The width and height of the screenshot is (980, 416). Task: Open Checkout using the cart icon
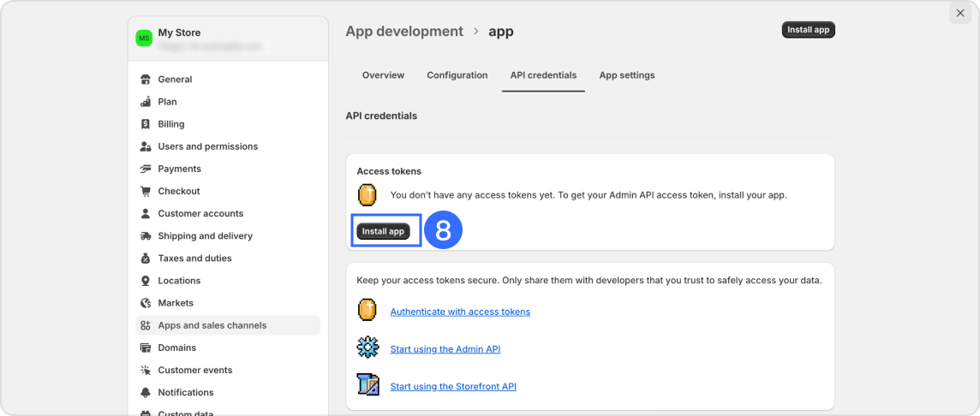146,191
